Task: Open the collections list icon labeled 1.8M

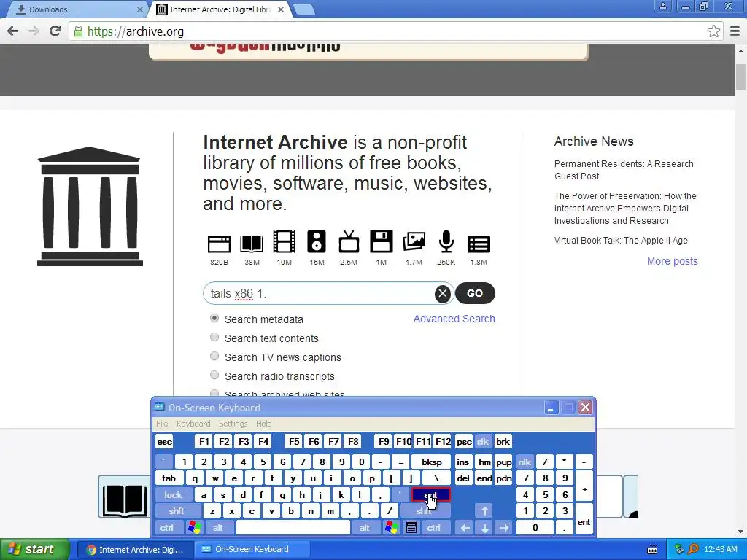Action: click(x=479, y=244)
